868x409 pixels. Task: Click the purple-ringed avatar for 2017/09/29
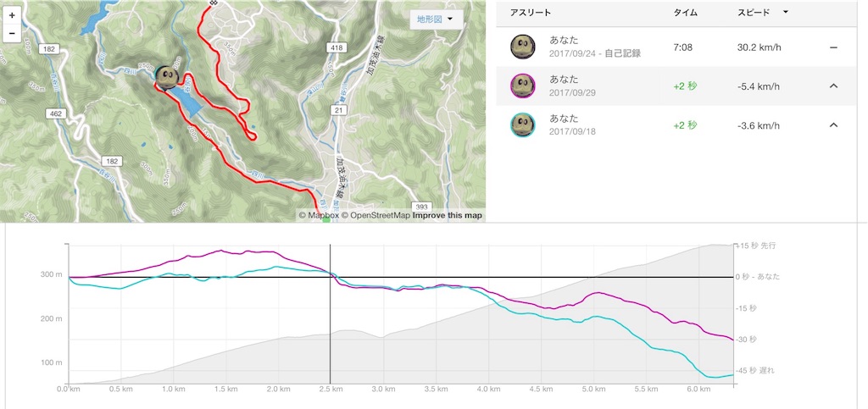point(522,86)
